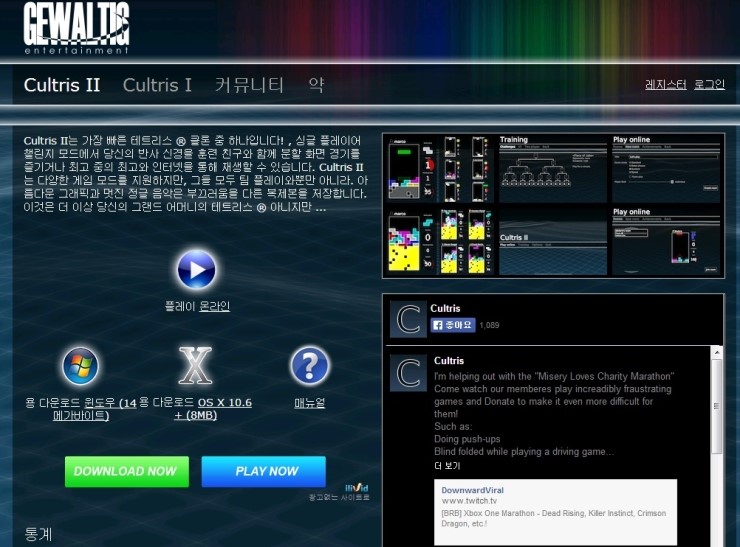Image resolution: width=740 pixels, height=547 pixels.
Task: Click the Facebook 좋아요 like button
Action: 453,325
